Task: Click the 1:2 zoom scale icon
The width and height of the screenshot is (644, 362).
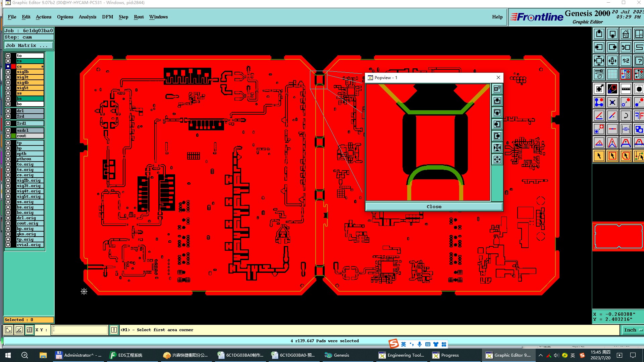Action: tap(626, 61)
